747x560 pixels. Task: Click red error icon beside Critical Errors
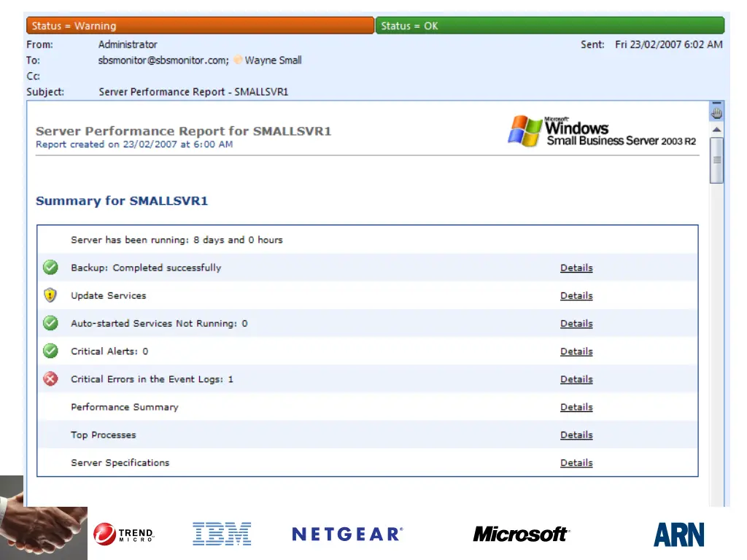click(50, 379)
